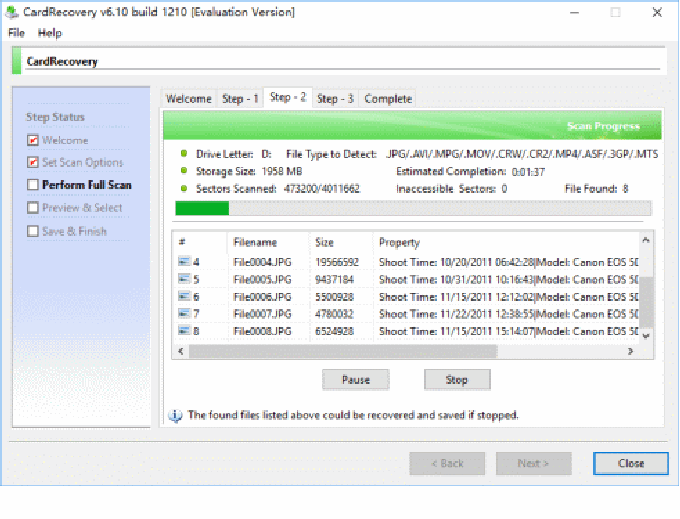Click the Filename column header
Screen dimensions: 680x519
point(268,242)
